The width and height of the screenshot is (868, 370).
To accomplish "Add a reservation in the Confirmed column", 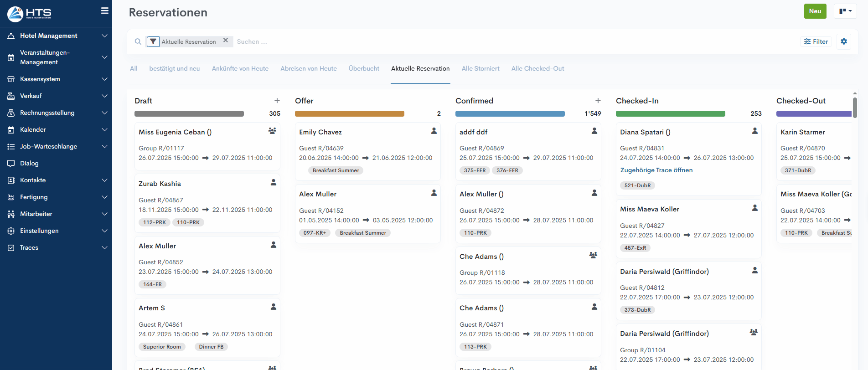I will pyautogui.click(x=598, y=101).
